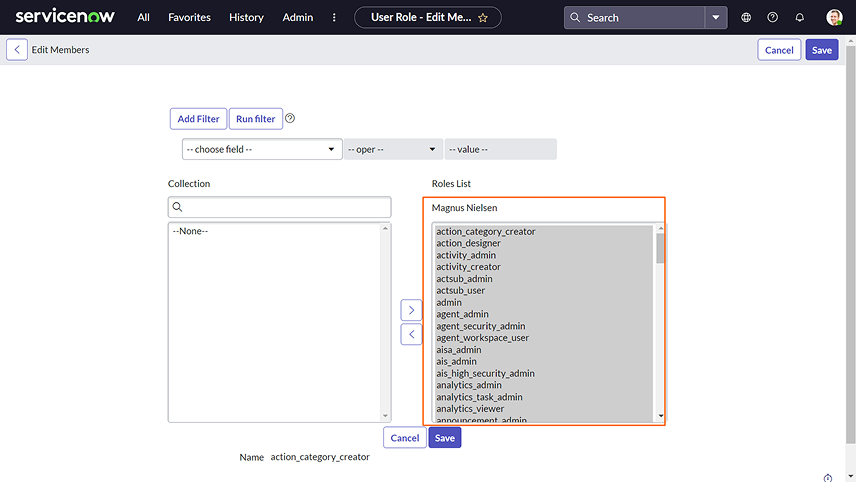Select analytics_viewer role
Viewport: 856px width, 482px height.
click(544, 409)
